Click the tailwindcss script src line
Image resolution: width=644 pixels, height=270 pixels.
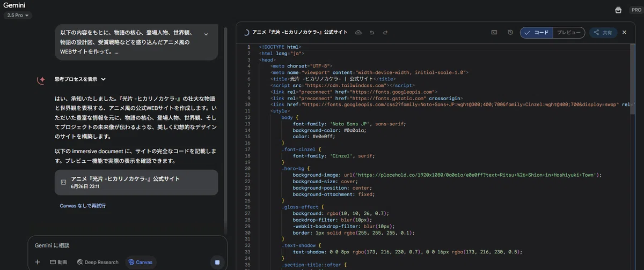[342, 85]
